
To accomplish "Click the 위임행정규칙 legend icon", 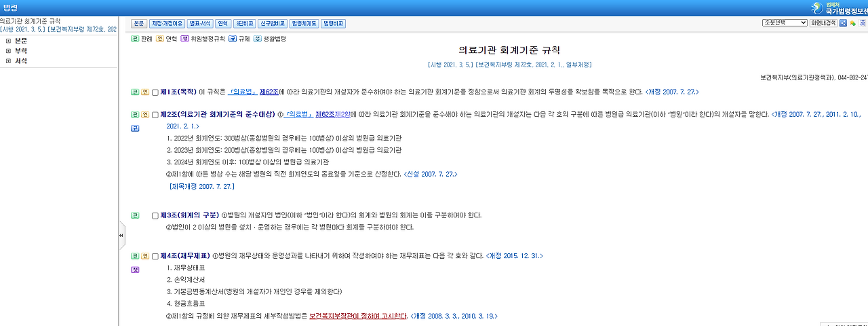I will [x=184, y=39].
